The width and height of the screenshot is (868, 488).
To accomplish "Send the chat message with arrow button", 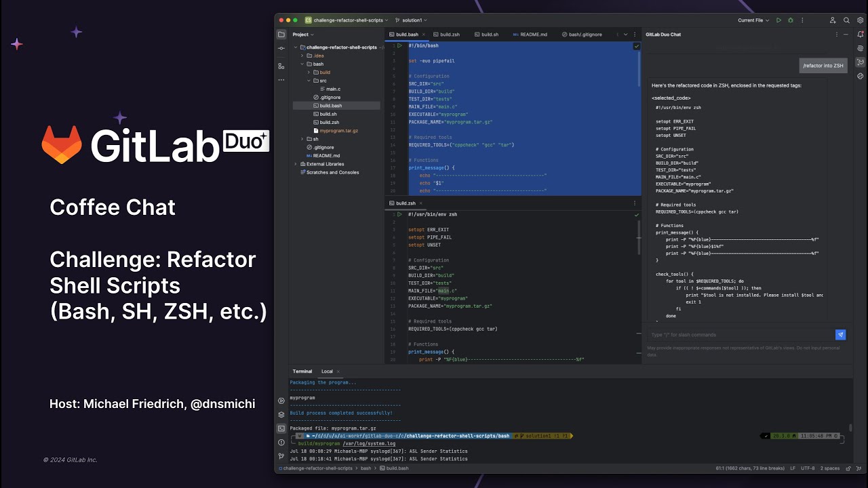I will pos(841,335).
